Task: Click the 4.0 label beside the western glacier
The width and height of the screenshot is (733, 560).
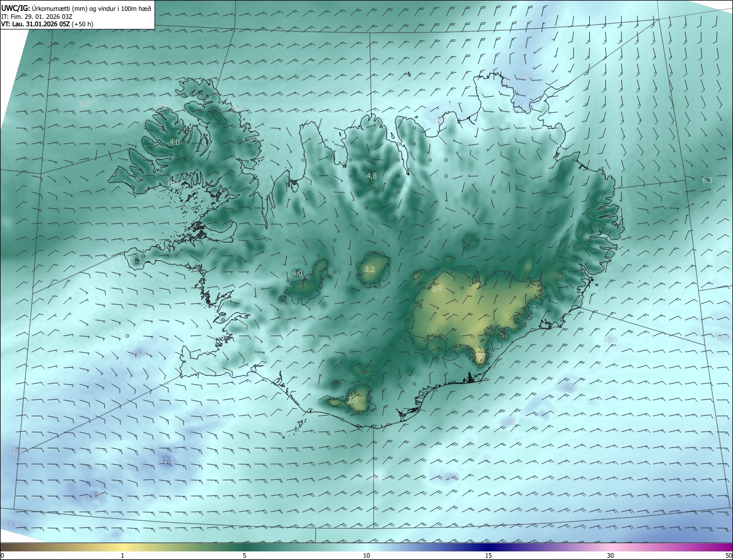Action: (x=297, y=274)
